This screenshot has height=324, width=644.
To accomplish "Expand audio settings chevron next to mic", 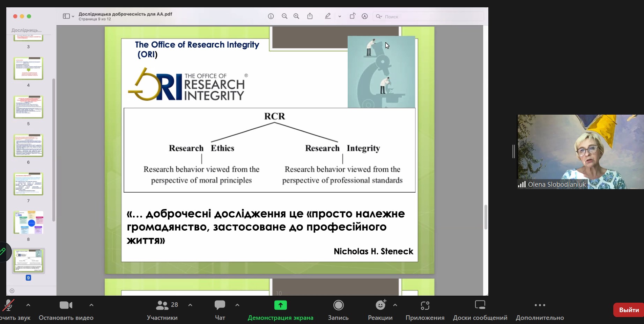I will tap(28, 305).
